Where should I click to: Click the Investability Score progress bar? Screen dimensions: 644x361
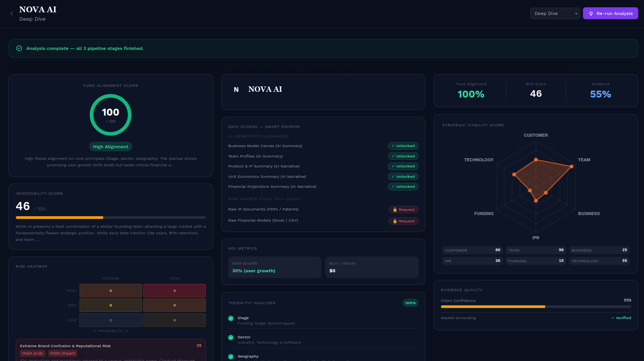111,218
